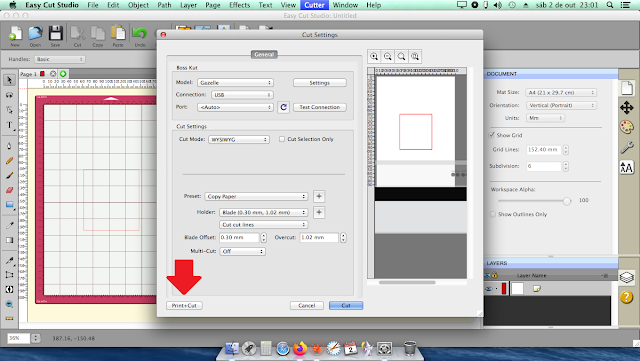Open the Connection USB dropdown
The width and height of the screenshot is (640, 361).
click(242, 95)
